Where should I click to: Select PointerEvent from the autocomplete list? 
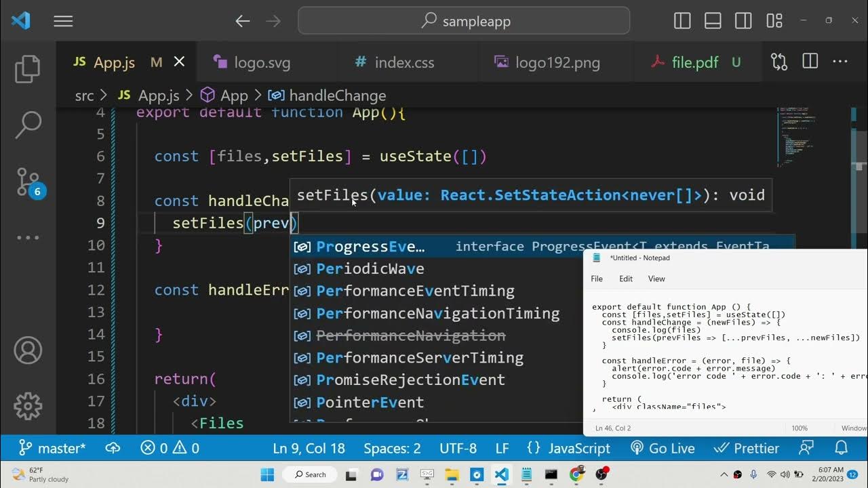pos(370,402)
